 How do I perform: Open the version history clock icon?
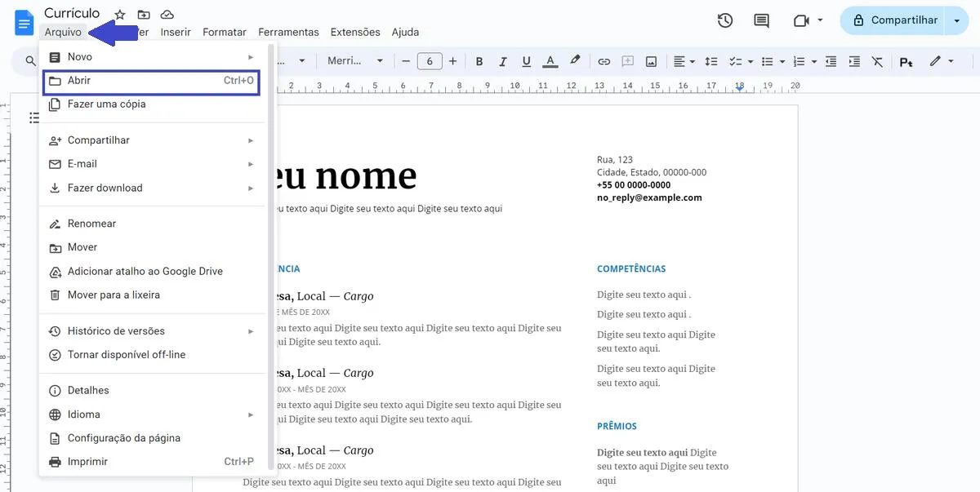(x=724, y=20)
